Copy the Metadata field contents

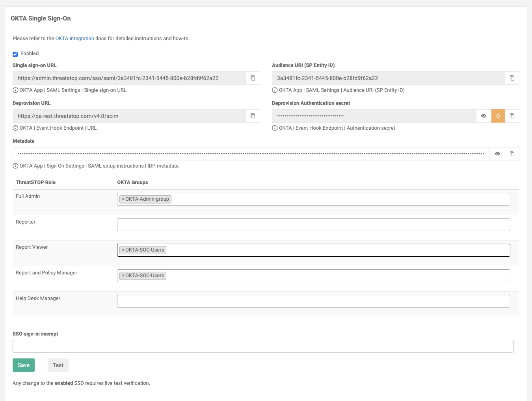(x=512, y=154)
